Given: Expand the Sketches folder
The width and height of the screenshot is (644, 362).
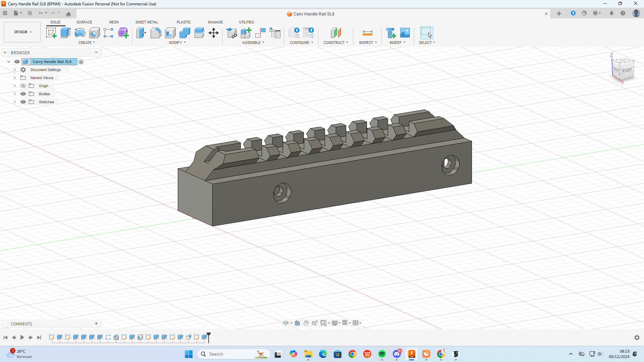Looking at the screenshot, I should 15,102.
